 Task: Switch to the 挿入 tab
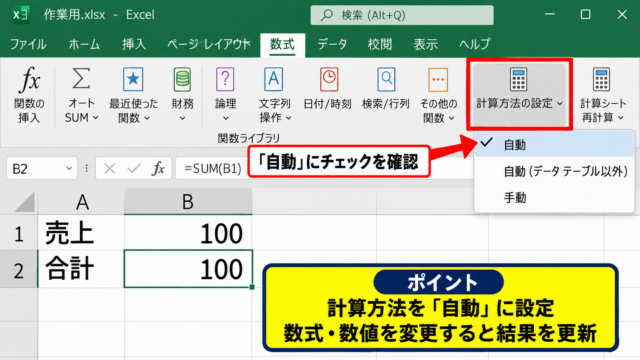[x=134, y=44]
